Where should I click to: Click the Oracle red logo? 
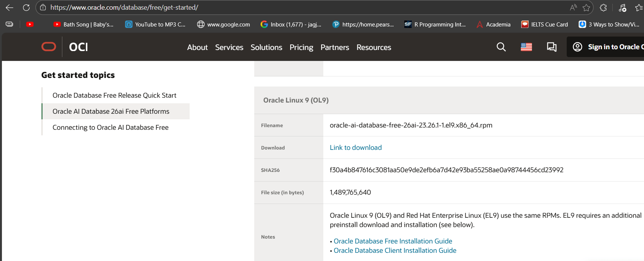(x=49, y=47)
